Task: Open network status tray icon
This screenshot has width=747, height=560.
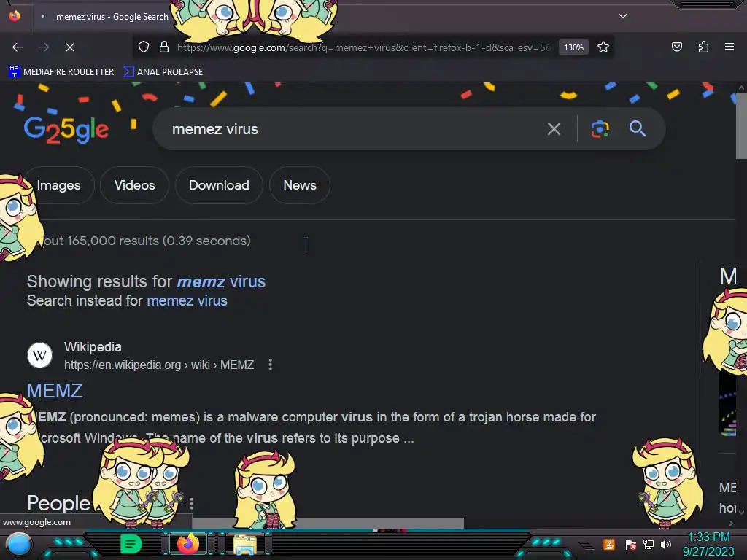Action: point(649,544)
